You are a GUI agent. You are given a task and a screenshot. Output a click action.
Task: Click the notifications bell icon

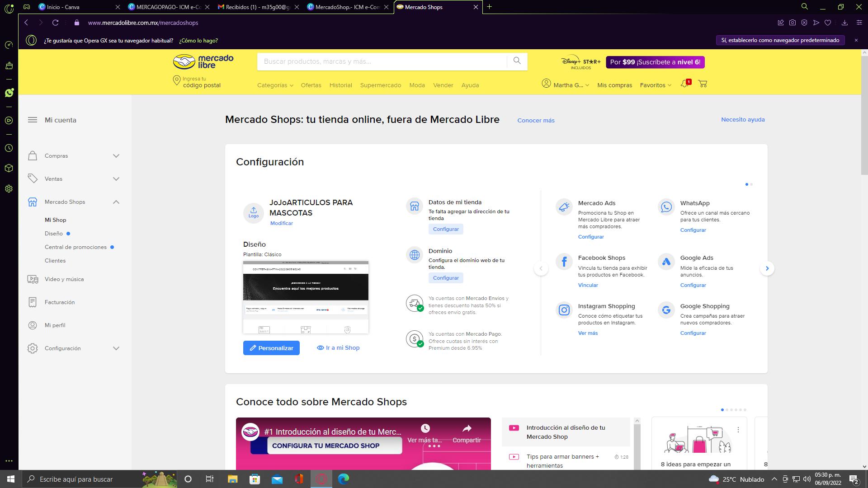pos(684,84)
